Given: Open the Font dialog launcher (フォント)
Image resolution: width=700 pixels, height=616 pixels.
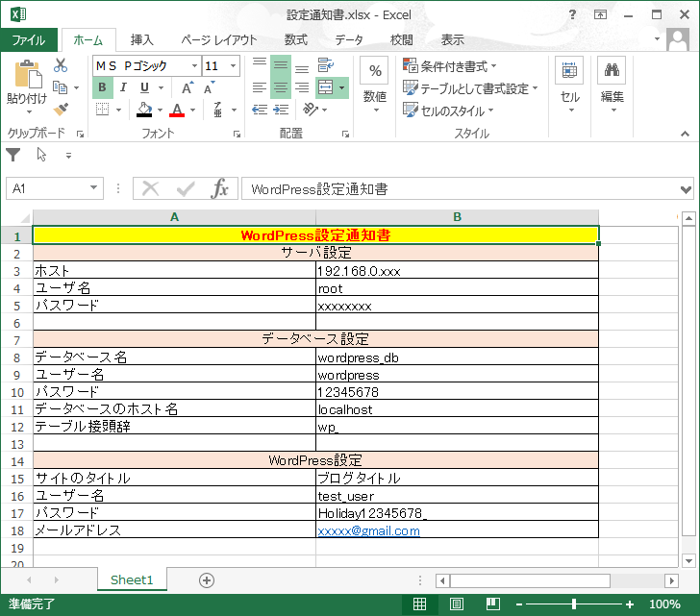Looking at the screenshot, I should coord(237,134).
